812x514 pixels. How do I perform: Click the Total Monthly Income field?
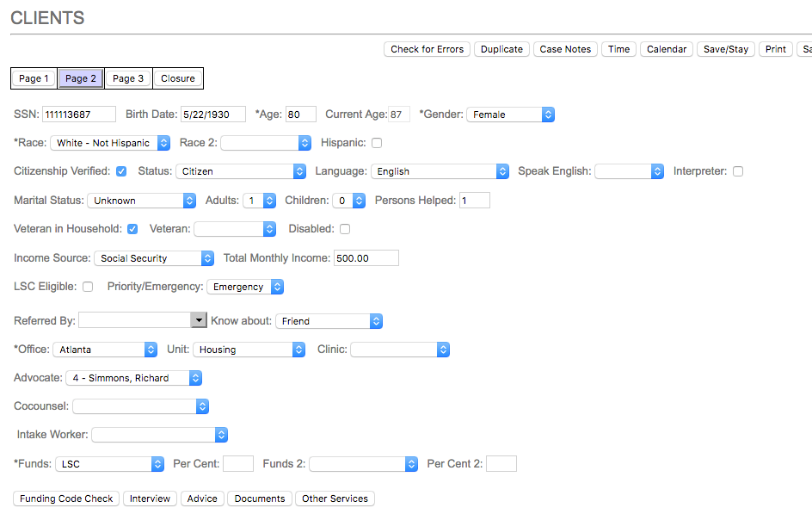[x=366, y=258]
